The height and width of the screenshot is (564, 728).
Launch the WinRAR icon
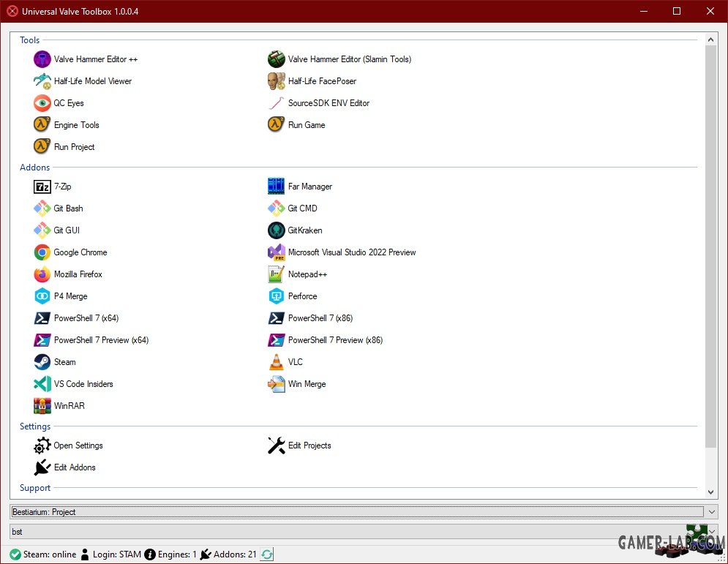point(42,406)
